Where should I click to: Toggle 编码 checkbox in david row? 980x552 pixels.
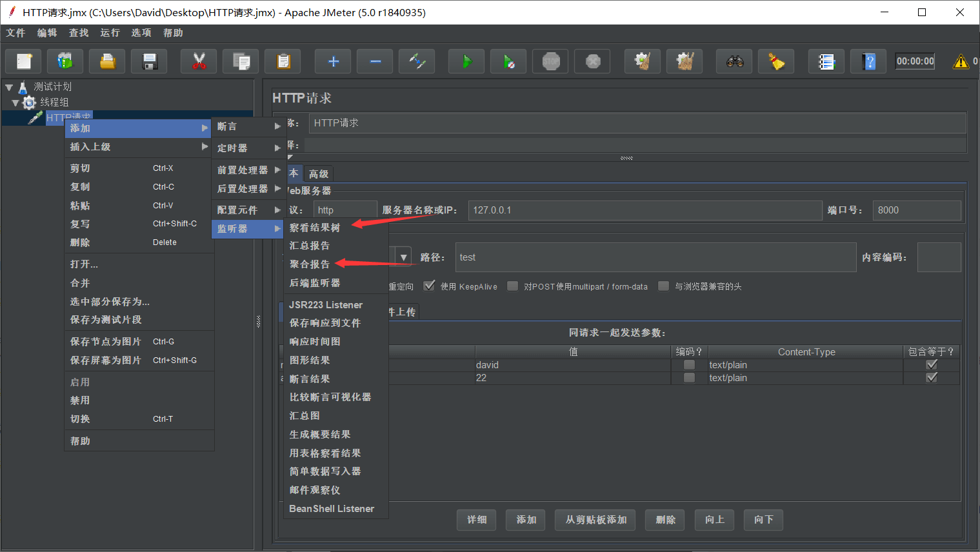[689, 365]
